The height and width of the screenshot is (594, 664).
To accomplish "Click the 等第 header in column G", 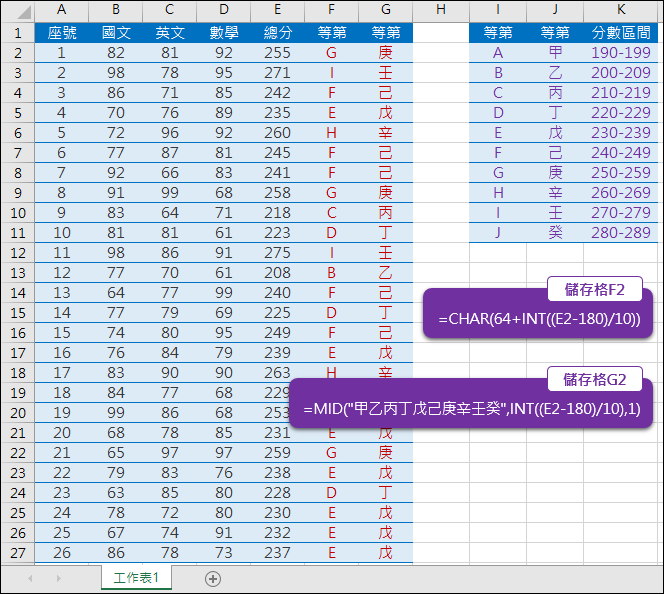I will point(385,33).
